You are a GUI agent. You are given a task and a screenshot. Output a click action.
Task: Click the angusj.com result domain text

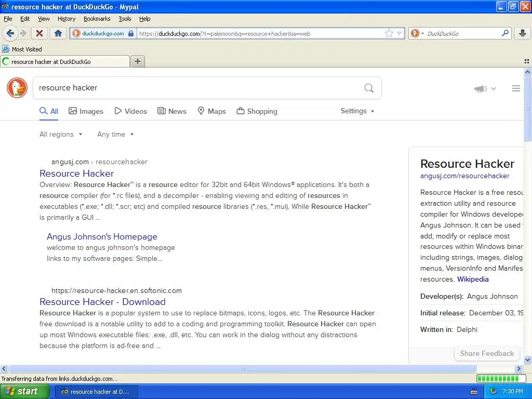click(x=70, y=162)
